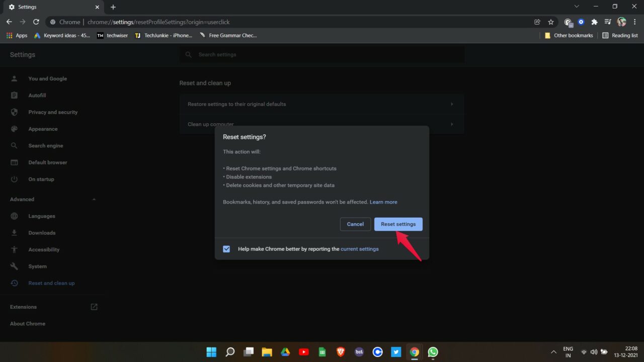Open the TechJunkie bookmark
Viewport: 644px width, 362px height.
pyautogui.click(x=164, y=36)
